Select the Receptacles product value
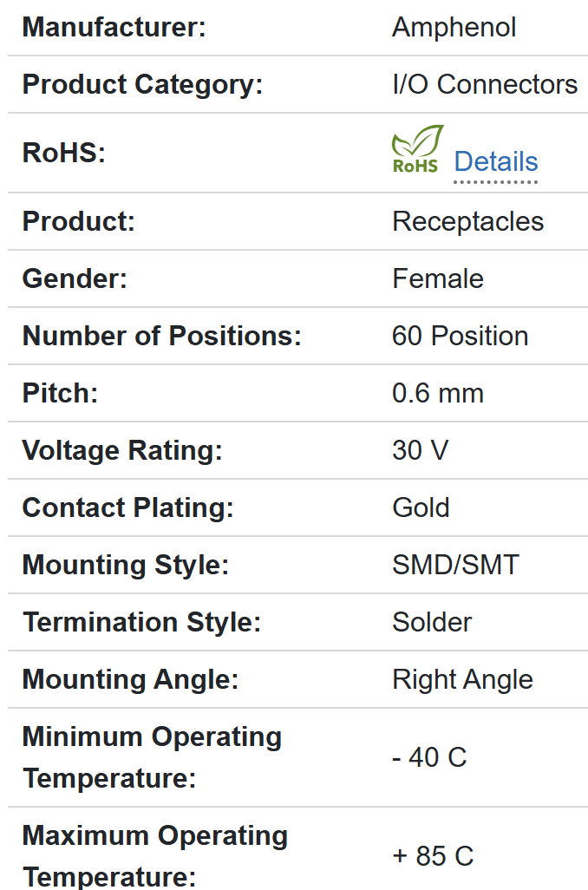The width and height of the screenshot is (588, 890). tap(467, 221)
